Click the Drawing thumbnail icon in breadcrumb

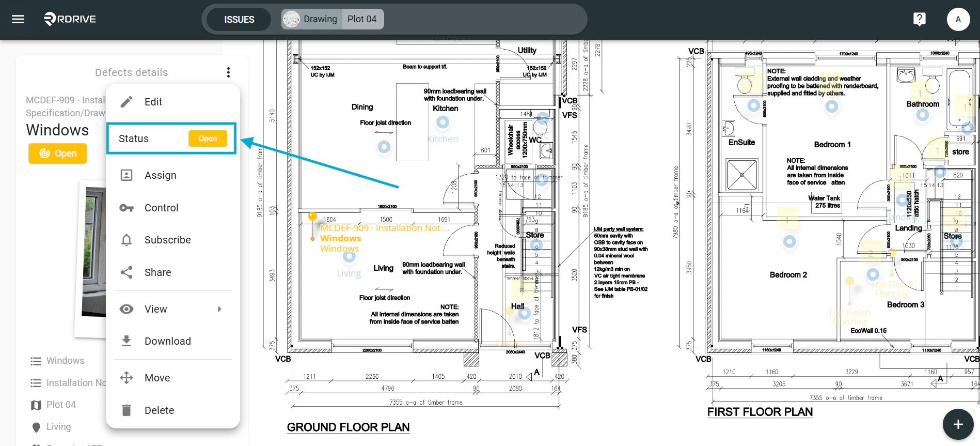coord(291,19)
